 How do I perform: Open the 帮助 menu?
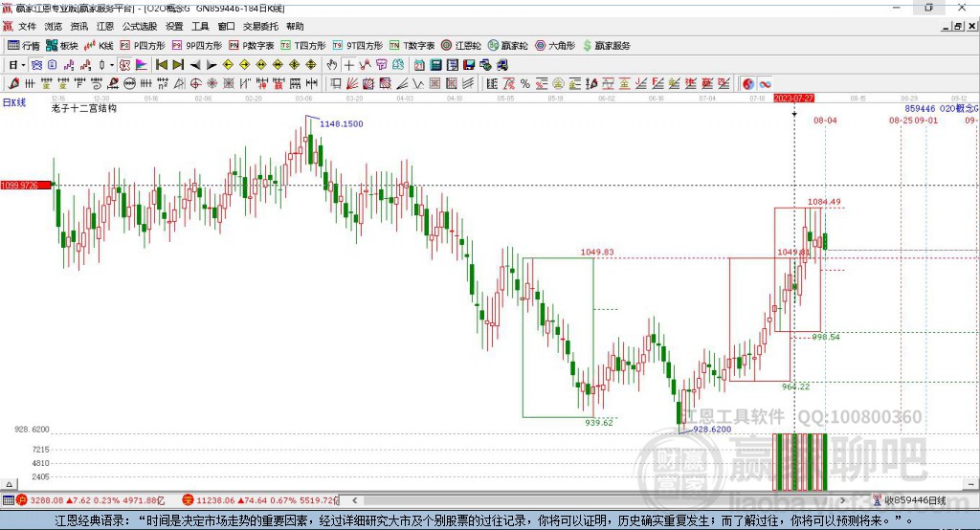(x=295, y=26)
